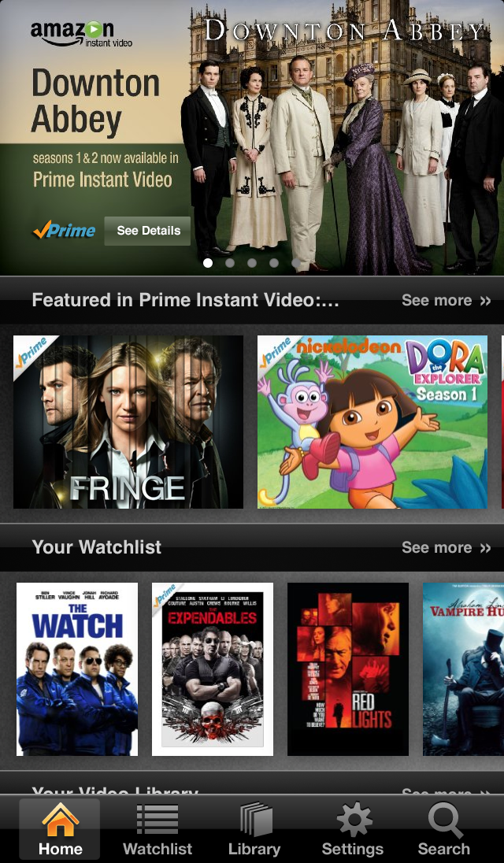Expand See more for Featured Prime Video

pyautogui.click(x=446, y=300)
